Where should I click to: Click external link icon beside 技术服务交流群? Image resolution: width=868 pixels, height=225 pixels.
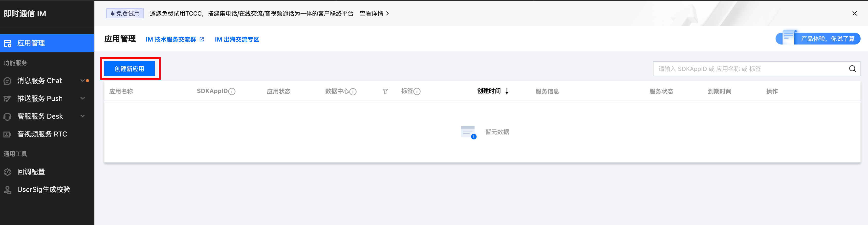[x=202, y=40]
